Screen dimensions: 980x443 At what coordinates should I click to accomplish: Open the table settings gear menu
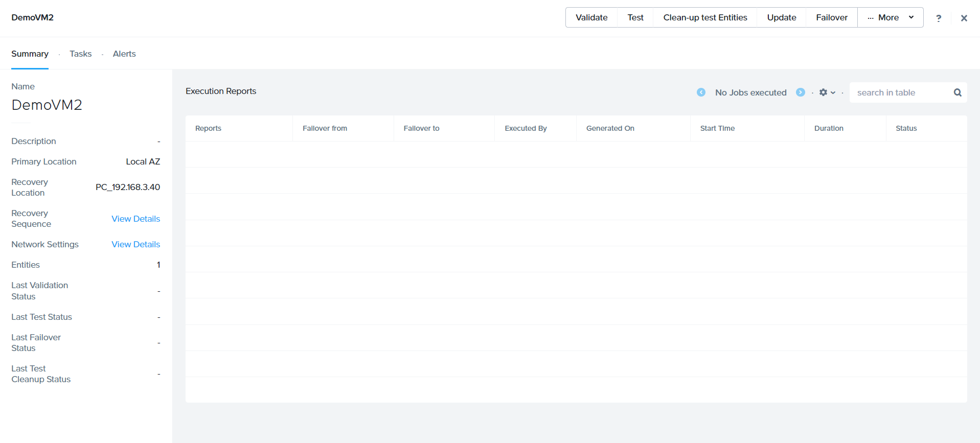pyautogui.click(x=826, y=92)
